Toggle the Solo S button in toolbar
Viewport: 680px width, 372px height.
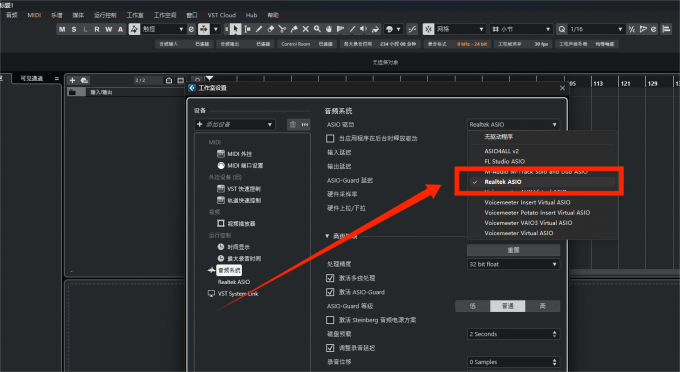[74, 29]
